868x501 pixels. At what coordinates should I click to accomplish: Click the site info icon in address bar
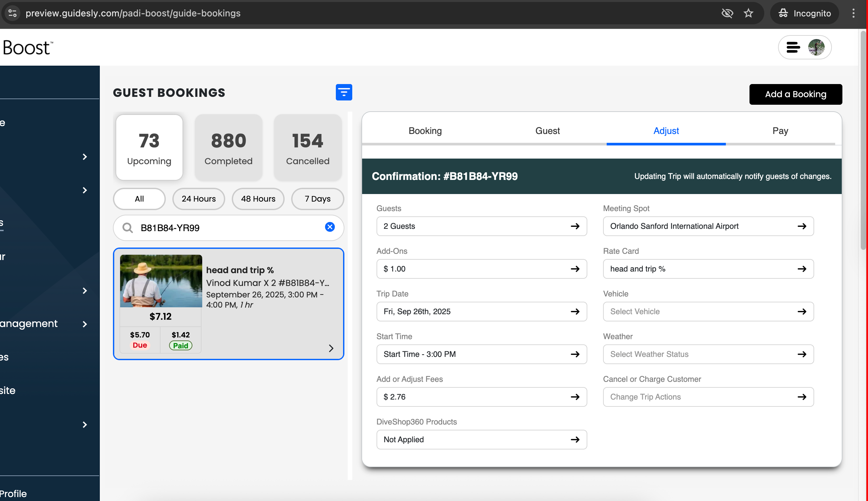coord(13,13)
